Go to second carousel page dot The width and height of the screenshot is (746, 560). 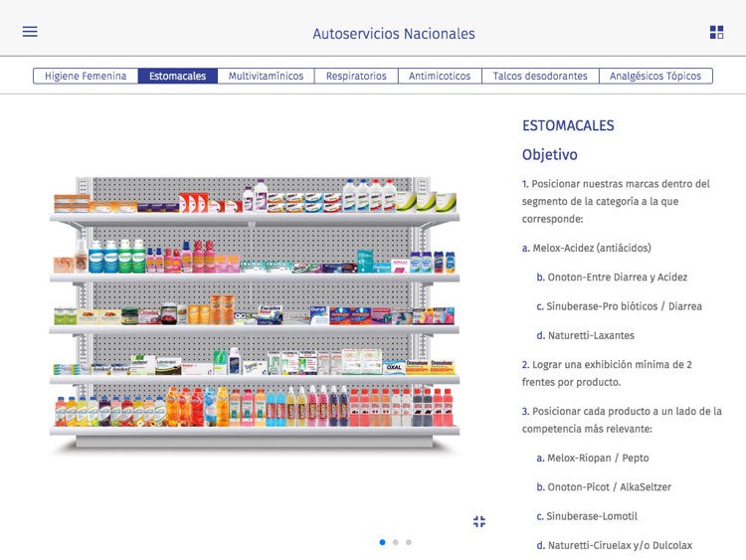pos(395,542)
